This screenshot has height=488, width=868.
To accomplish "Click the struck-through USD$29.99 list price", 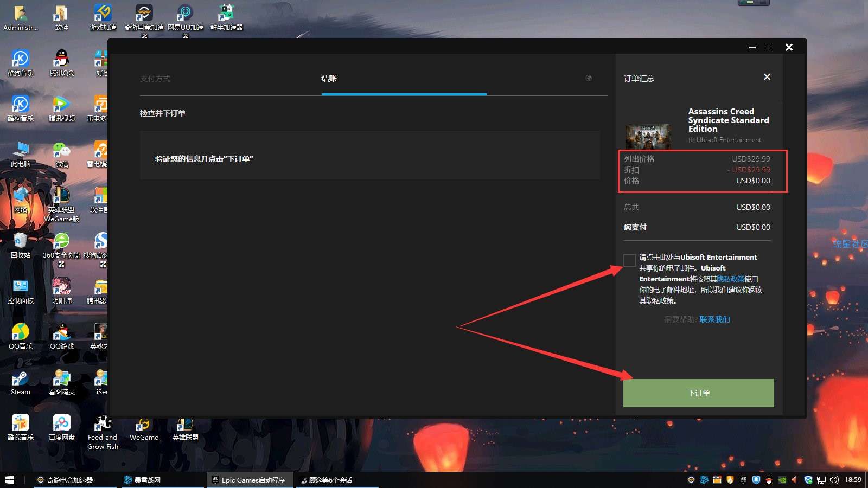I will tap(751, 159).
